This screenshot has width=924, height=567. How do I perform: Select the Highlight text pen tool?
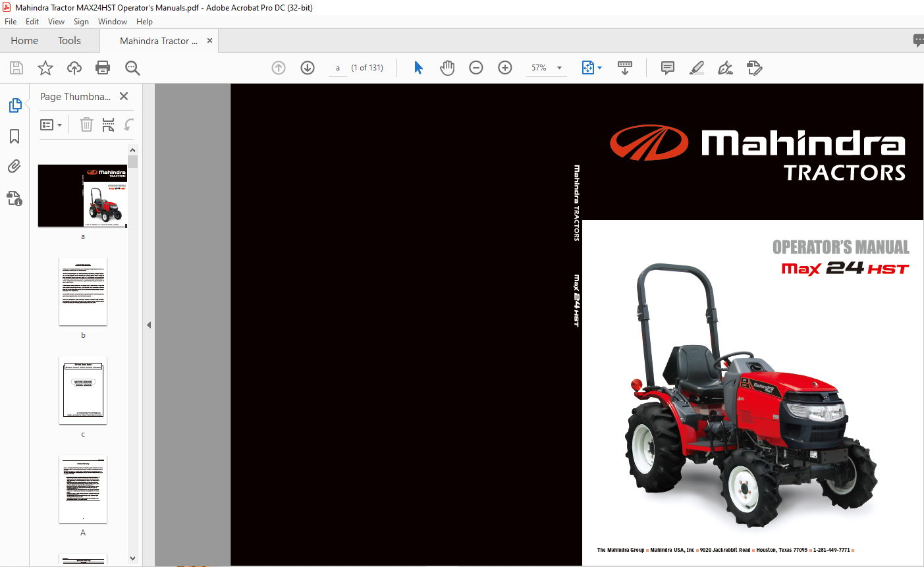[697, 68]
